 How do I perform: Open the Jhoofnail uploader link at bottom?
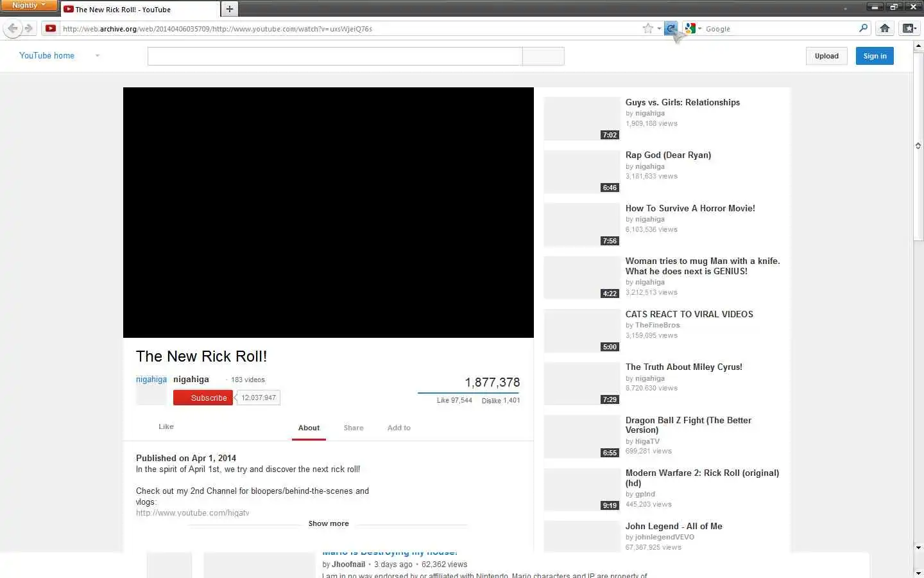(x=348, y=565)
